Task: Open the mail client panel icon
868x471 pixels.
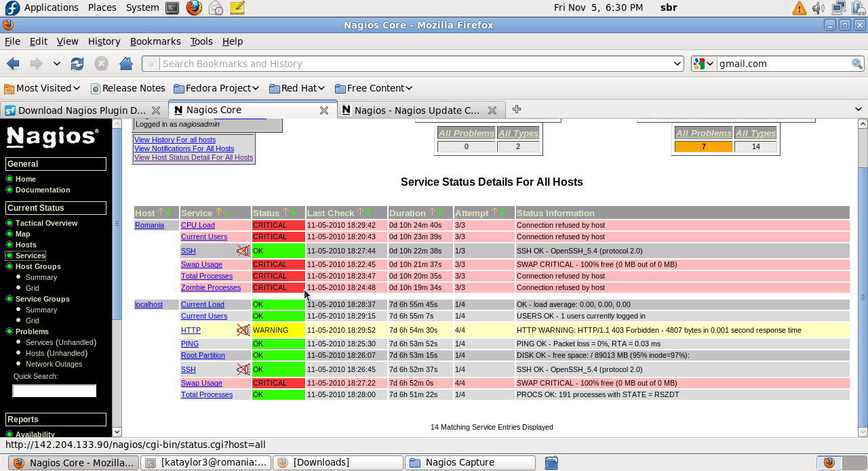Action: [x=216, y=8]
